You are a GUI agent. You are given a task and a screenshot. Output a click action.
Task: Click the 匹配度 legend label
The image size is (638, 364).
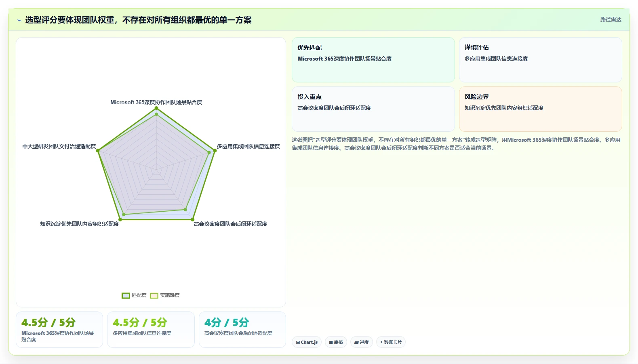pyautogui.click(x=139, y=295)
